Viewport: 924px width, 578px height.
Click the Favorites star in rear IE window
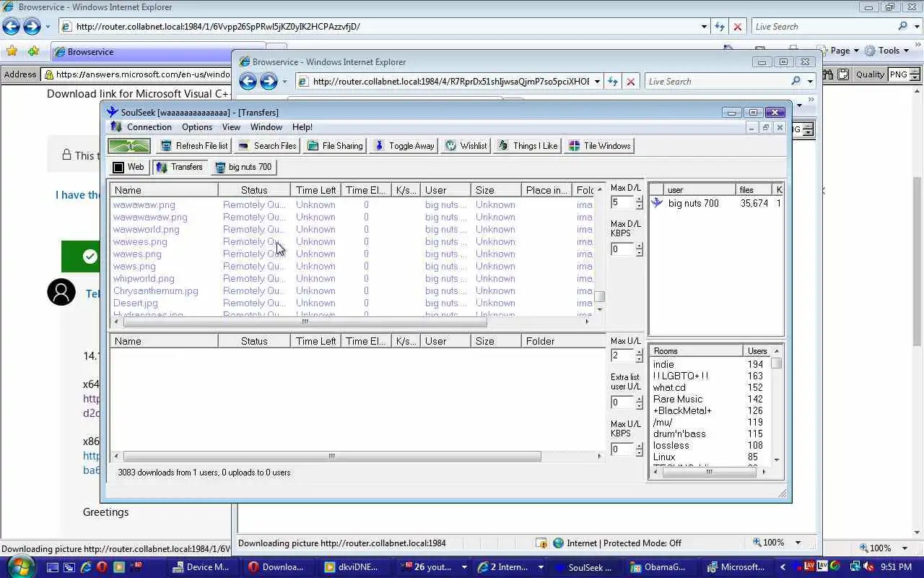(x=12, y=51)
